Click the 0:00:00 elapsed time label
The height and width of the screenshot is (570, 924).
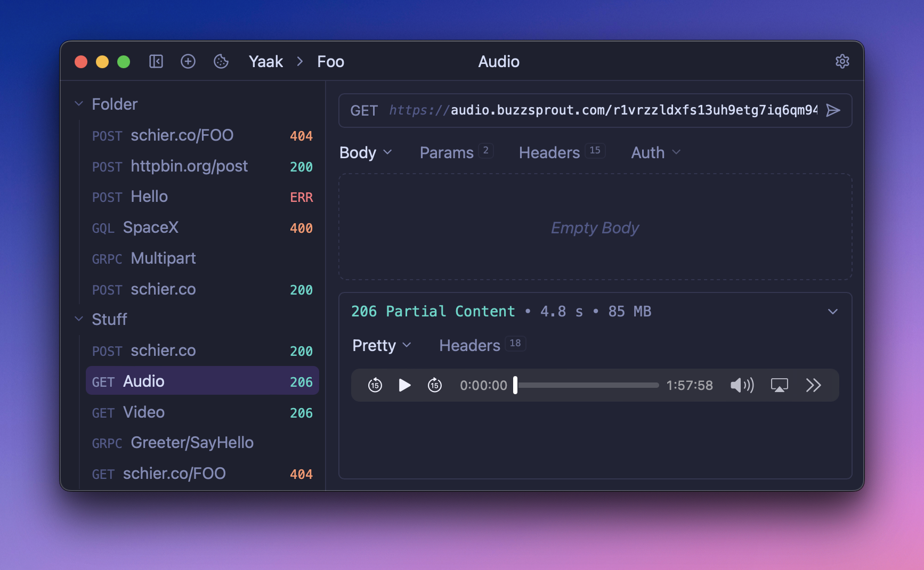[x=484, y=385]
